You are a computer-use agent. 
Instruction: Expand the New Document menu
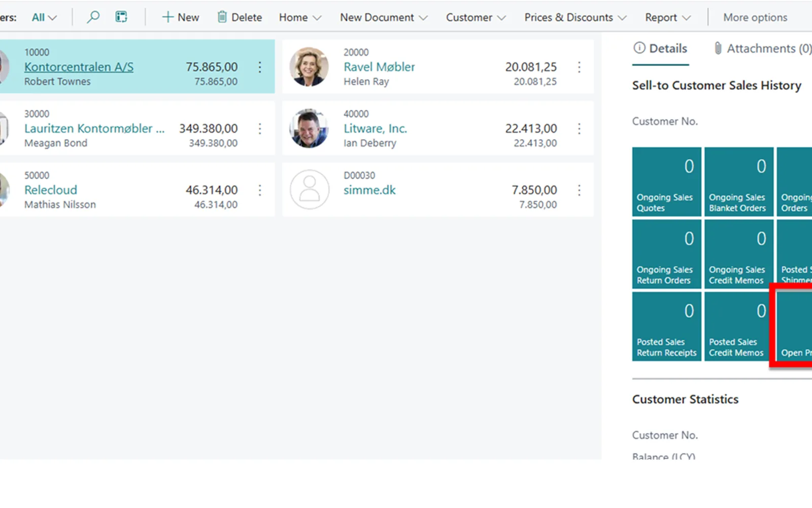[x=384, y=17]
